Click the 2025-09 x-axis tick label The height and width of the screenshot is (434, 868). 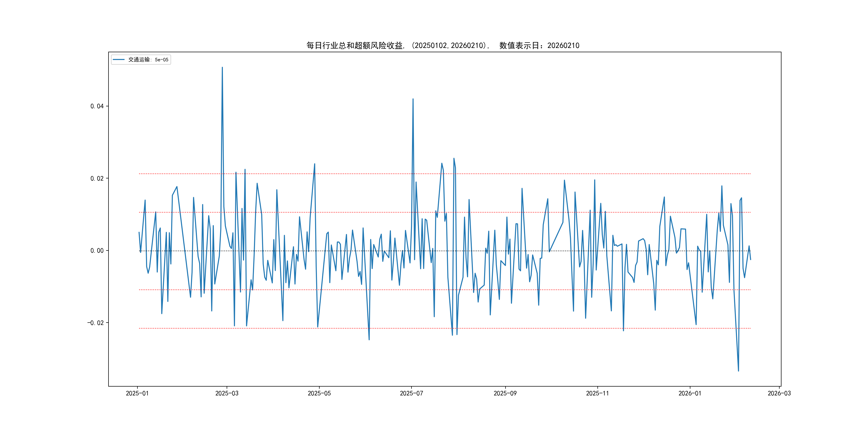(x=505, y=393)
